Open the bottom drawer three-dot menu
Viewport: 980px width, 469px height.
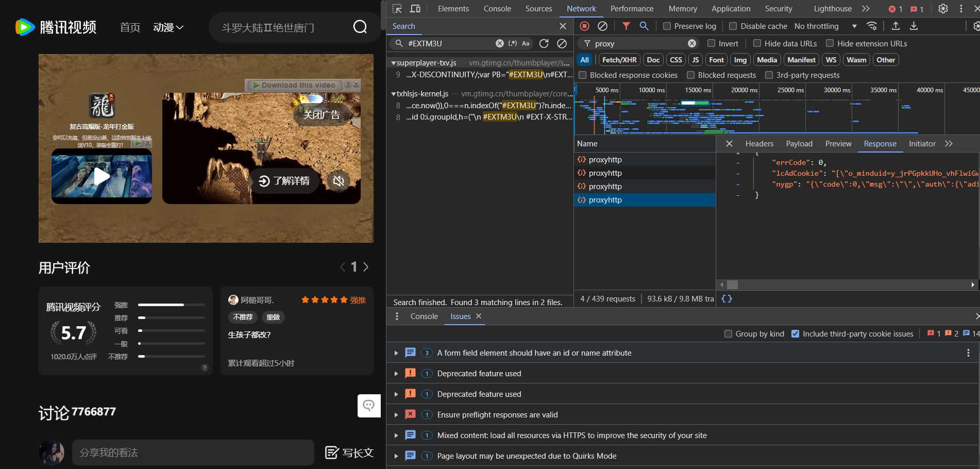[x=397, y=316]
